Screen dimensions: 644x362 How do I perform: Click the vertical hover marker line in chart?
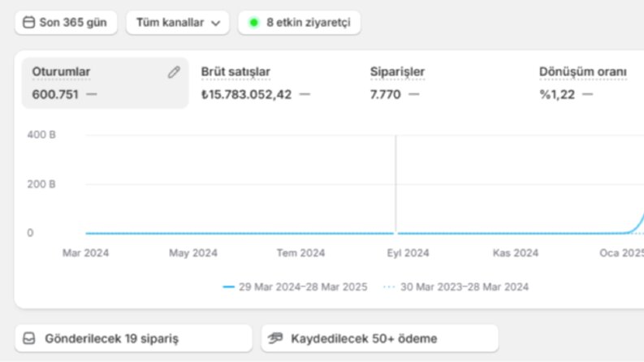pyautogui.click(x=396, y=184)
